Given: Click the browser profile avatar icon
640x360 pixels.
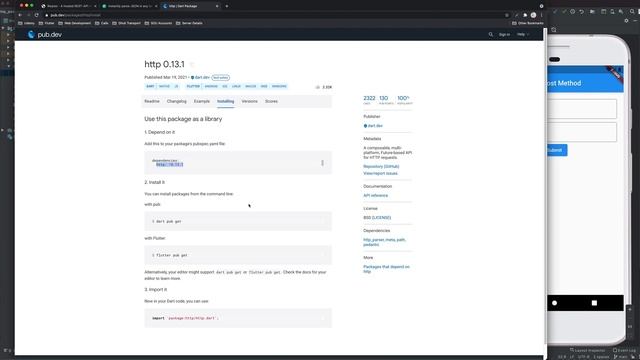Looking at the screenshot, I should pyautogui.click(x=533, y=15).
